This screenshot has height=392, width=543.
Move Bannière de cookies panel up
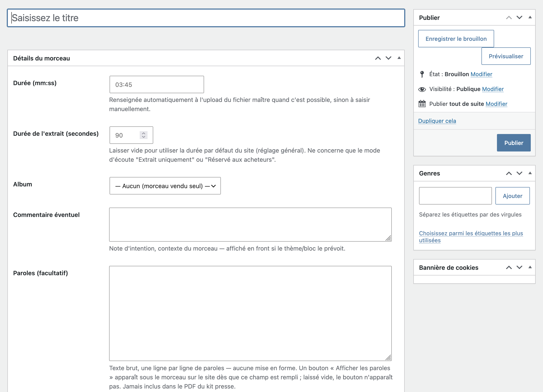tap(509, 267)
